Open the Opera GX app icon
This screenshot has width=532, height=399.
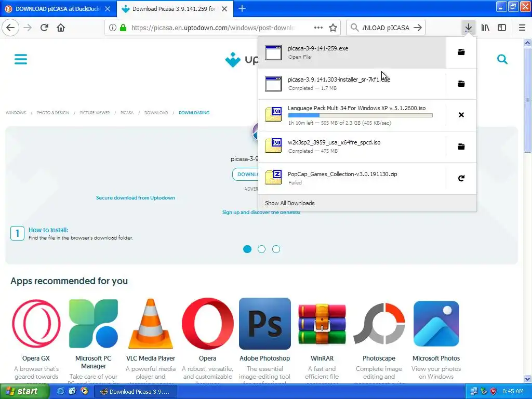pos(36,324)
